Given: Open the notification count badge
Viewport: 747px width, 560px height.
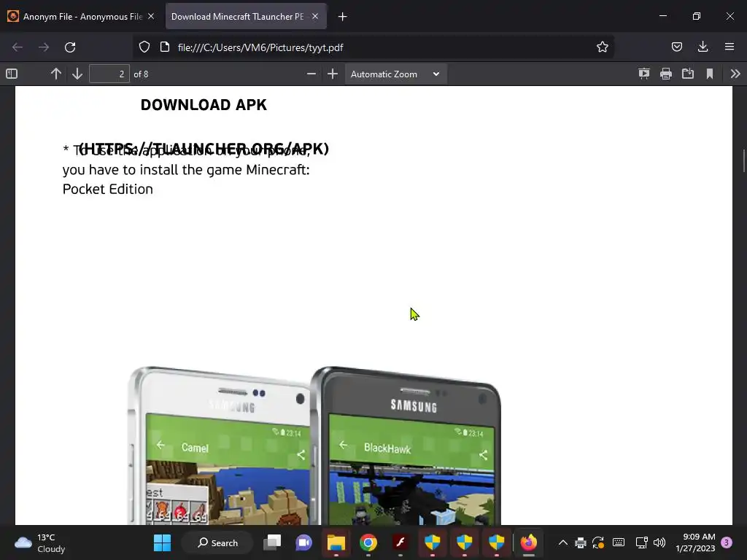Looking at the screenshot, I should tap(727, 542).
